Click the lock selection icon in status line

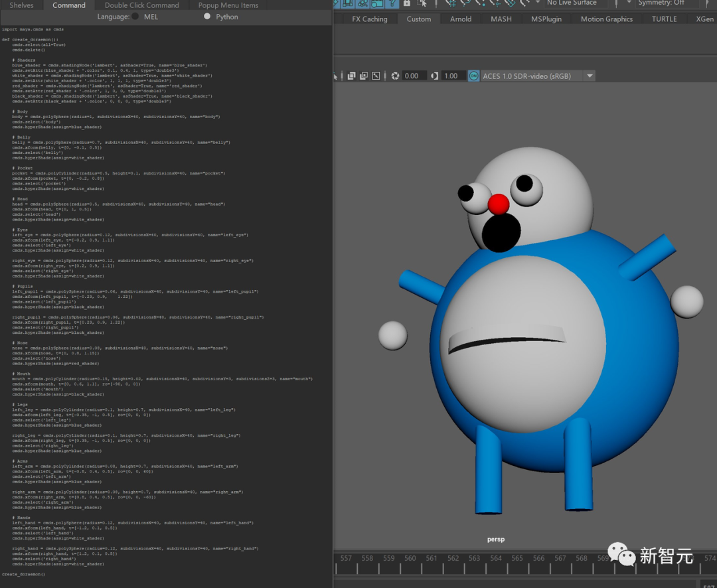tap(406, 3)
